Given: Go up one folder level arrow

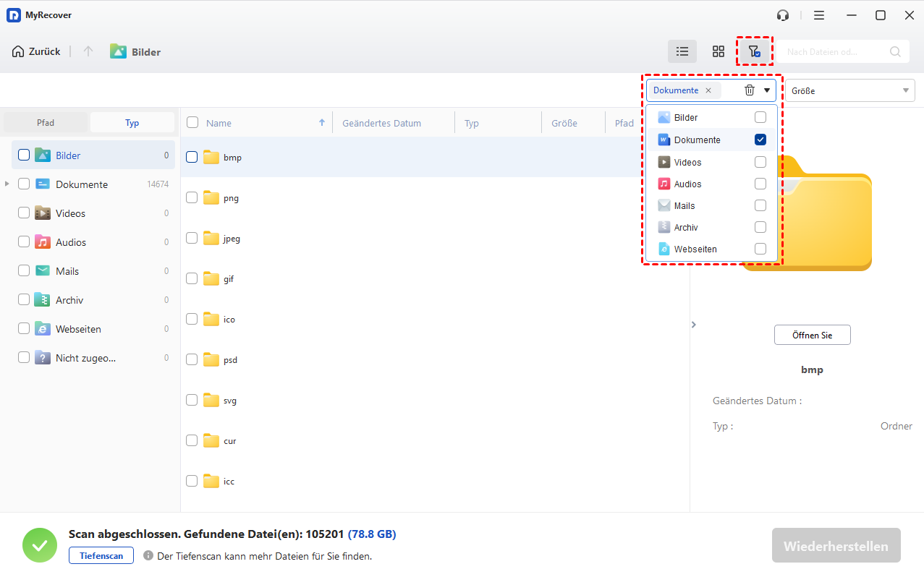Looking at the screenshot, I should tap(88, 51).
